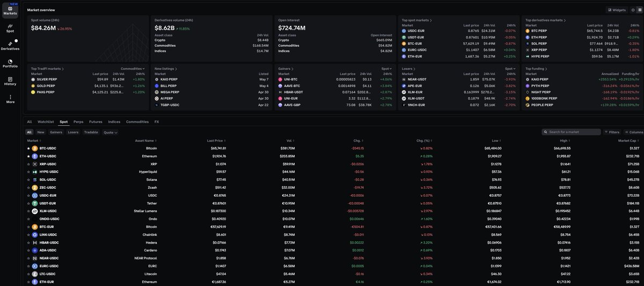Click the Solana icon in SOL-USDC row
This screenshot has height=286, width=644.
tap(35, 180)
